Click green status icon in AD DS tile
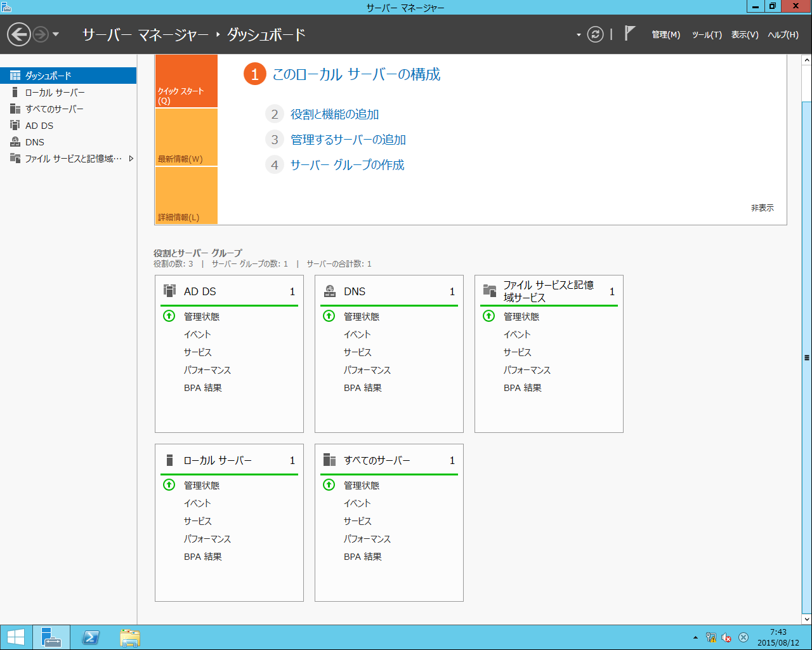This screenshot has height=650, width=812. [169, 316]
